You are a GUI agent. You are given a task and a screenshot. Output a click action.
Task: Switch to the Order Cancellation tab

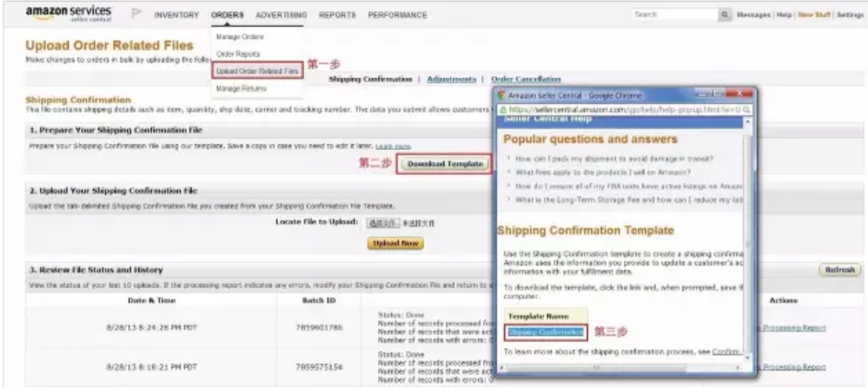coord(526,80)
